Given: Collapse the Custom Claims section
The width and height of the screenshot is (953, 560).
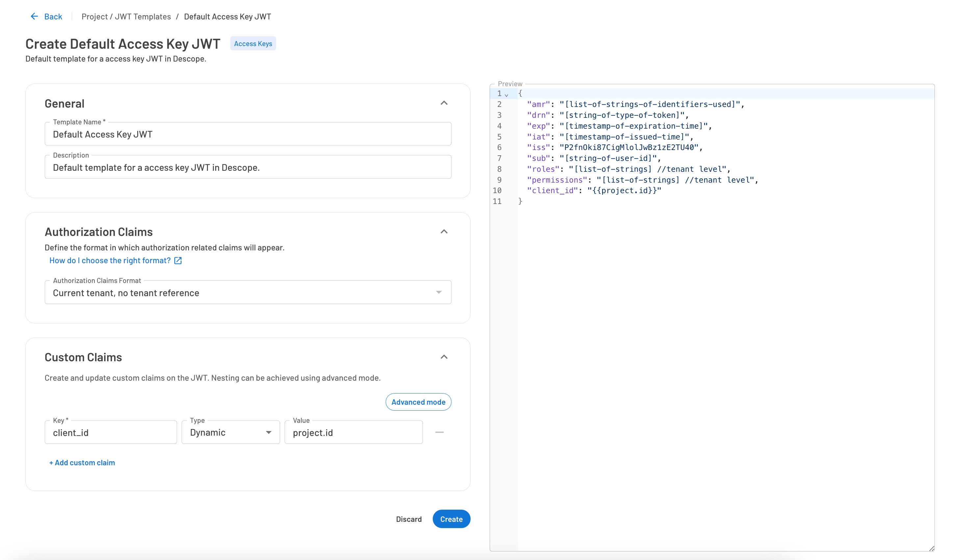Looking at the screenshot, I should (444, 356).
